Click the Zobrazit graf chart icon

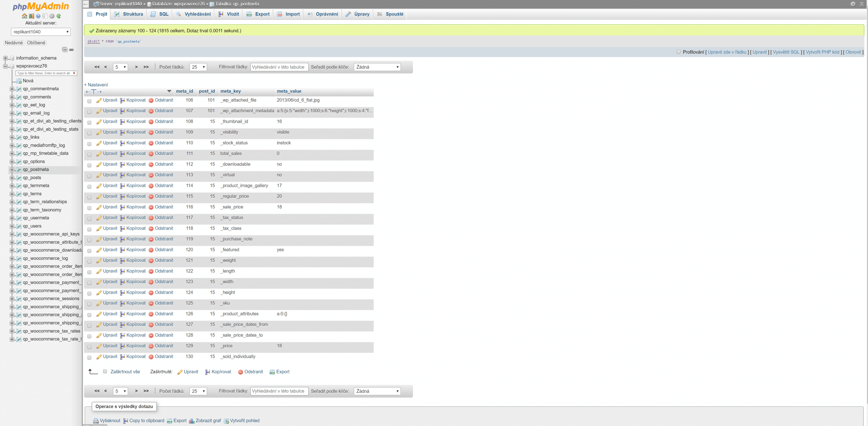coord(192,421)
